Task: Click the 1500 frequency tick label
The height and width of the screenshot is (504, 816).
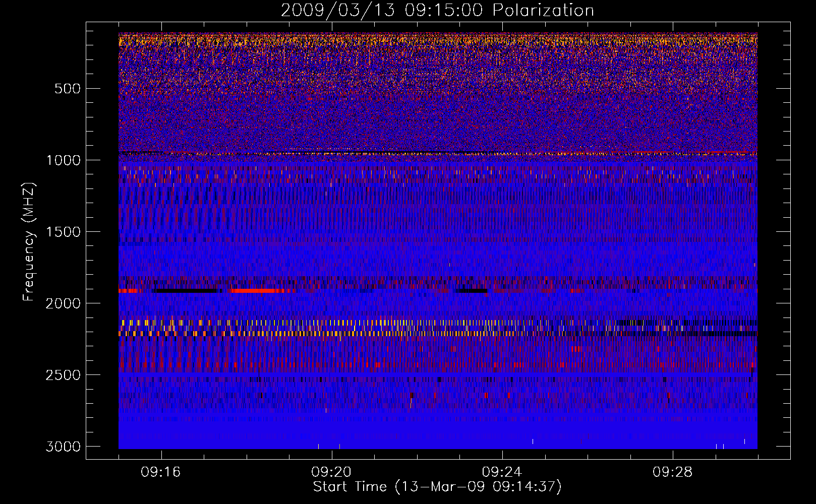Action: coord(63,232)
